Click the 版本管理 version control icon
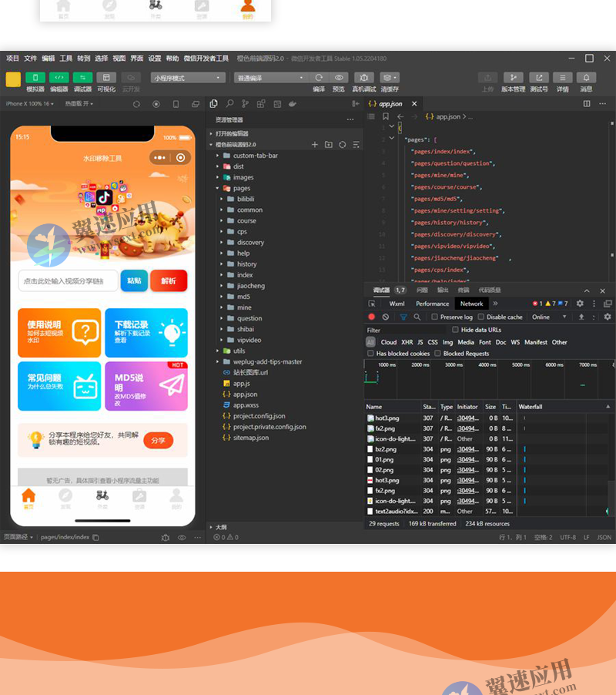 click(513, 78)
